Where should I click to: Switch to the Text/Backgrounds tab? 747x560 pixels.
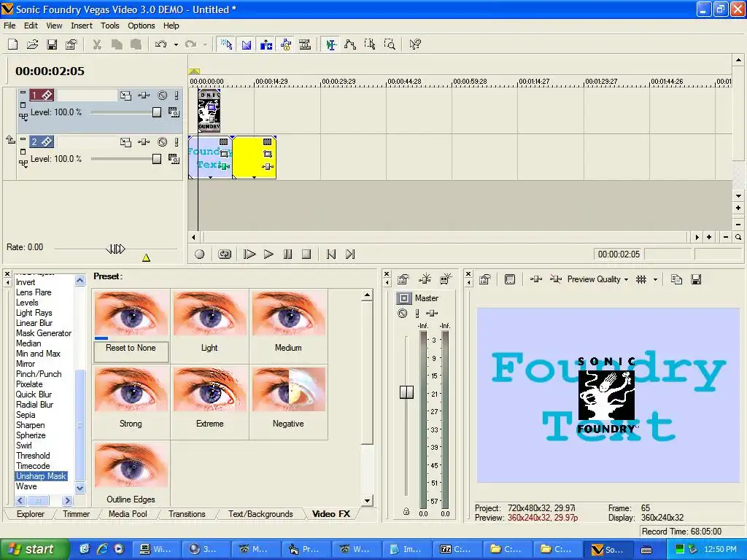pos(260,514)
